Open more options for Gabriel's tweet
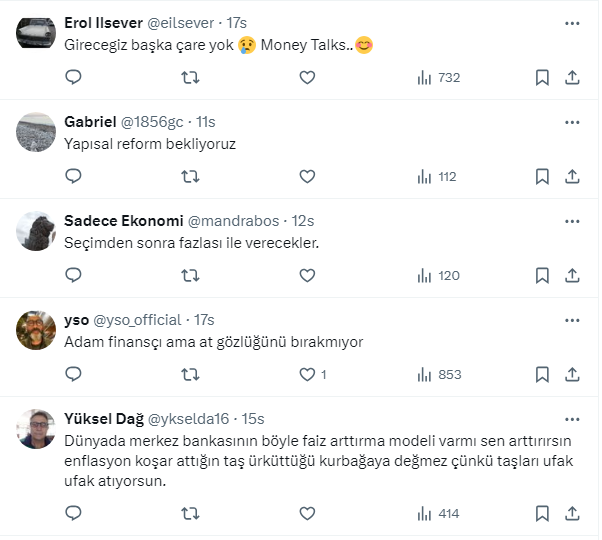Viewport: 602px width, 540px height. pos(572,122)
